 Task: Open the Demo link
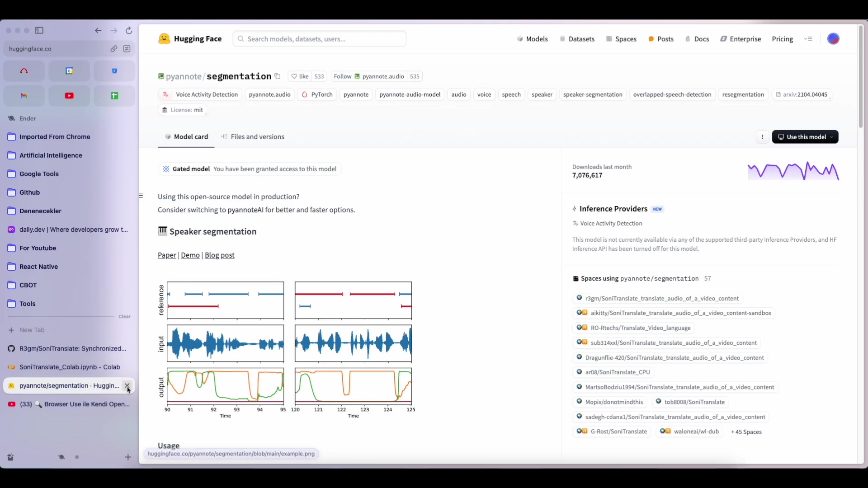[x=190, y=255]
